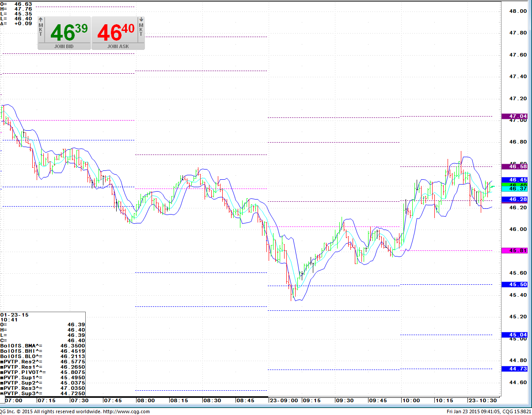
Task: Click the red 46.40 ask price
Action: click(x=116, y=32)
